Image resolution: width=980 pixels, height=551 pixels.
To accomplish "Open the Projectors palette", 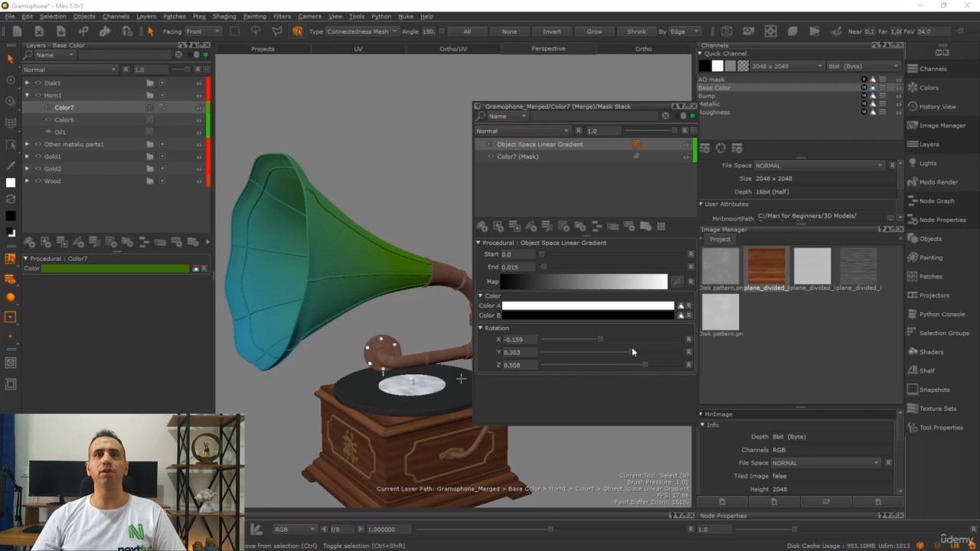I will pyautogui.click(x=929, y=295).
